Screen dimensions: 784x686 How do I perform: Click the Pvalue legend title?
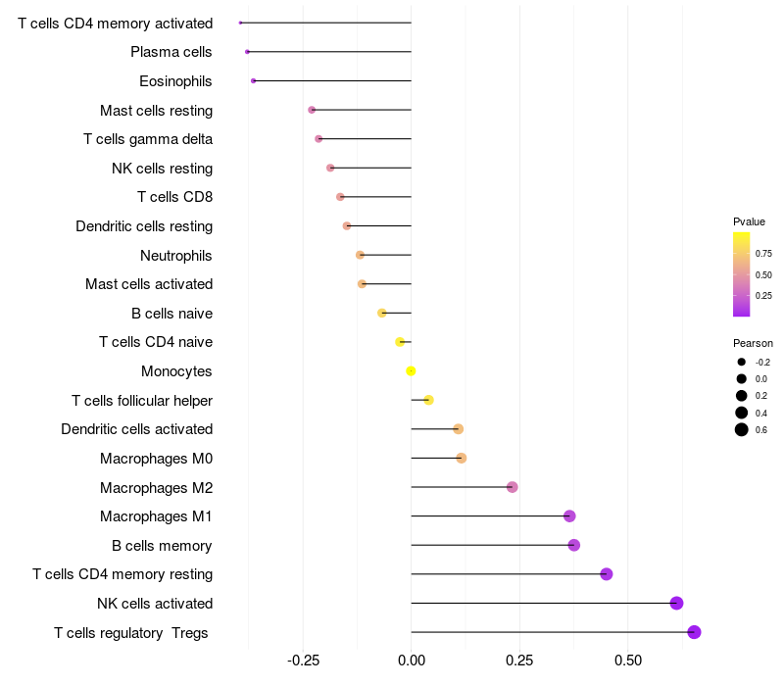coord(749,221)
